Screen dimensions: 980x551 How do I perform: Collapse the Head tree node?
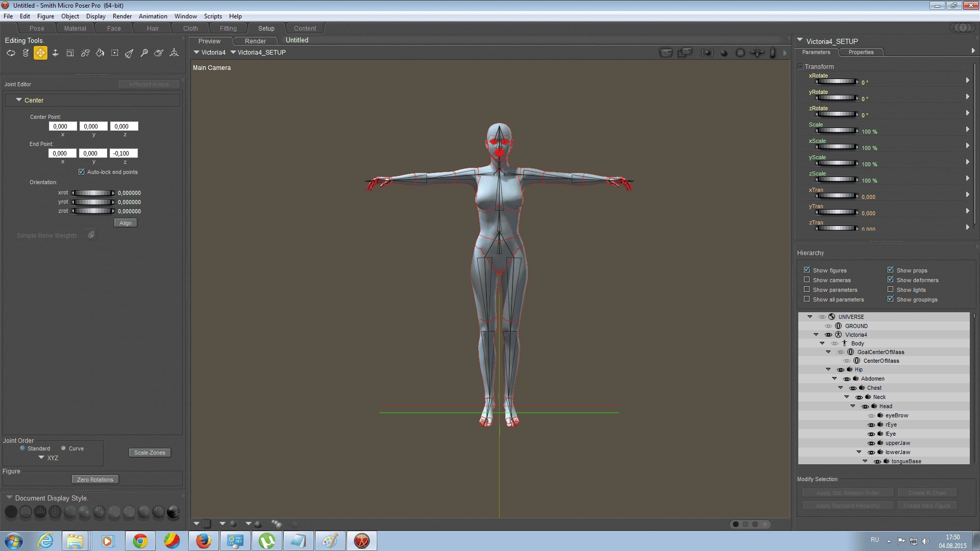point(853,406)
